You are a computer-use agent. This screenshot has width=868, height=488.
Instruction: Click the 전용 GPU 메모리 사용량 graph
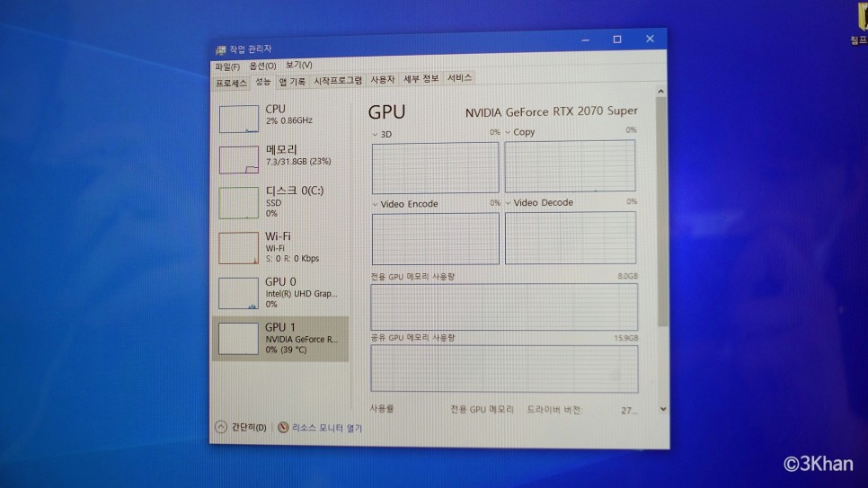[x=504, y=306]
